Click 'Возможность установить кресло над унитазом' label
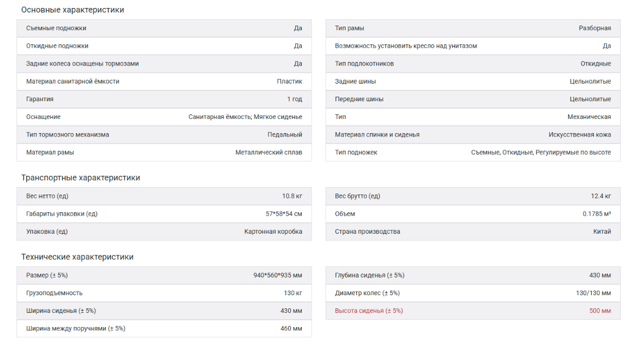Screen dimensions: 644x347 point(406,46)
